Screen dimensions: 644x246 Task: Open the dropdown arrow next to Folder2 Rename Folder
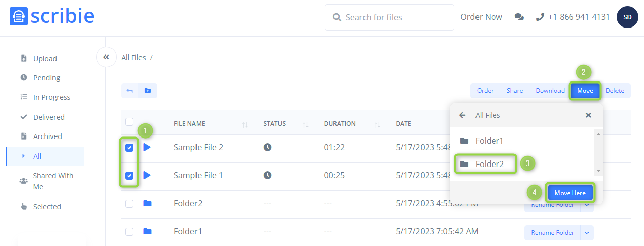[587, 205]
